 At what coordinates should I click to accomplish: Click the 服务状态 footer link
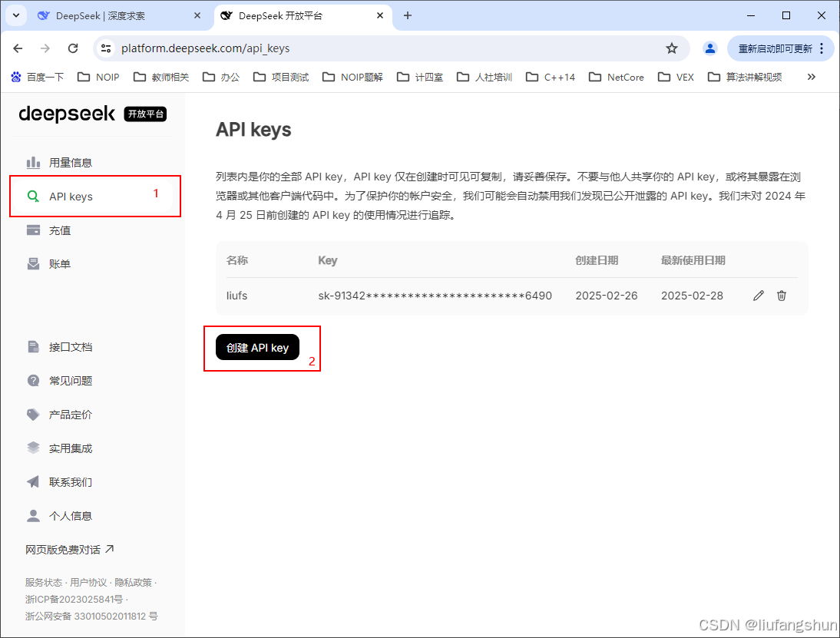tap(44, 582)
